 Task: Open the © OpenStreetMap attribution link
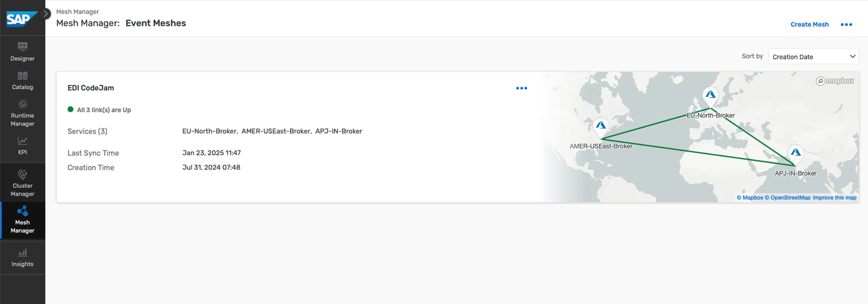click(788, 197)
